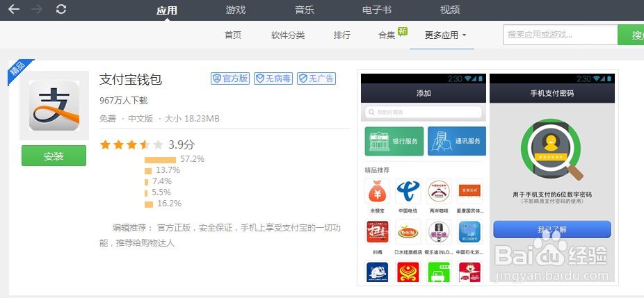The height and width of the screenshot is (298, 644).
Task: Click the 无病毒 virus-free badge
Action: coord(273,78)
